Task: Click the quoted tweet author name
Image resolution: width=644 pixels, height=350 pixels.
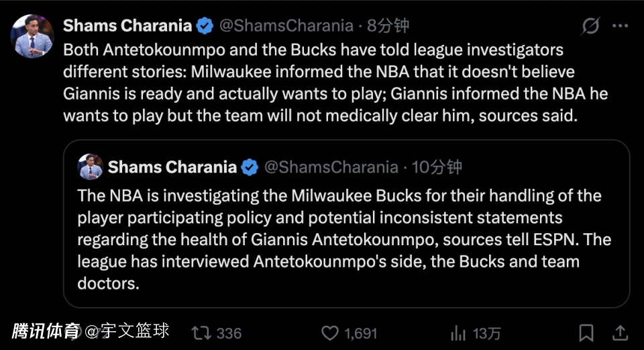Action: point(172,167)
